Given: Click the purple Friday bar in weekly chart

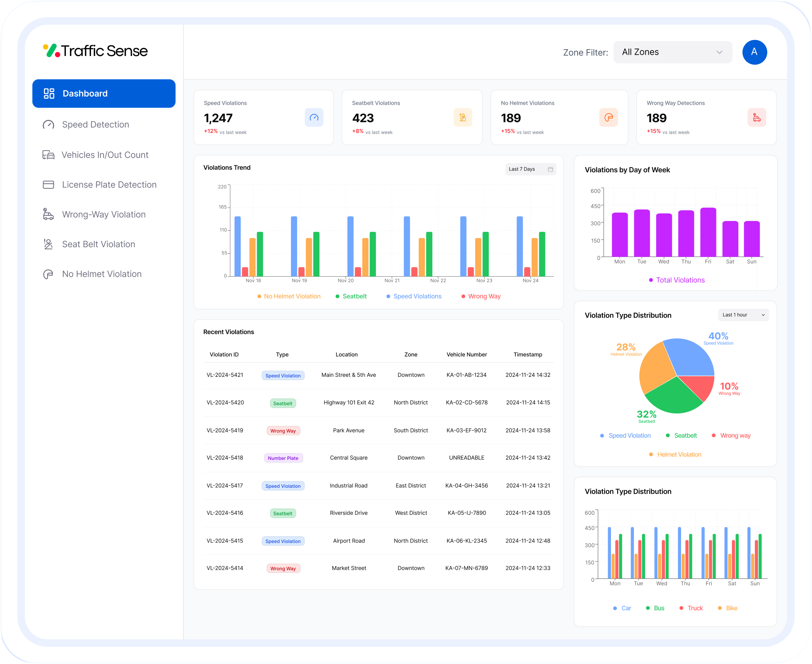Looking at the screenshot, I should pos(708,232).
